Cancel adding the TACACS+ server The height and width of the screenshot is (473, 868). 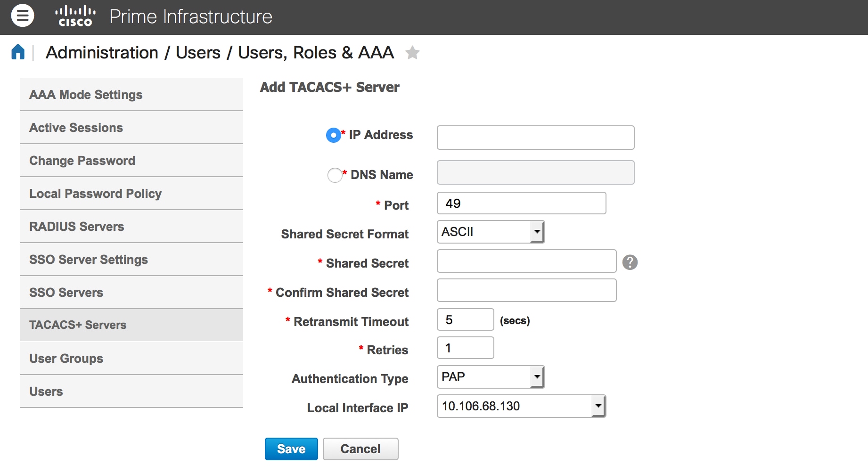click(x=360, y=449)
